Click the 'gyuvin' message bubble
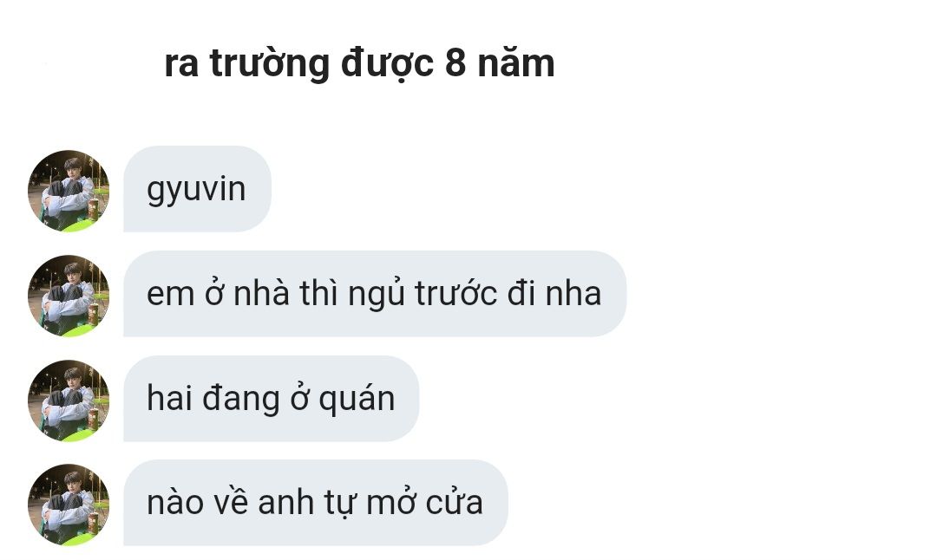Screen dimensions: 937x560 (x=197, y=189)
